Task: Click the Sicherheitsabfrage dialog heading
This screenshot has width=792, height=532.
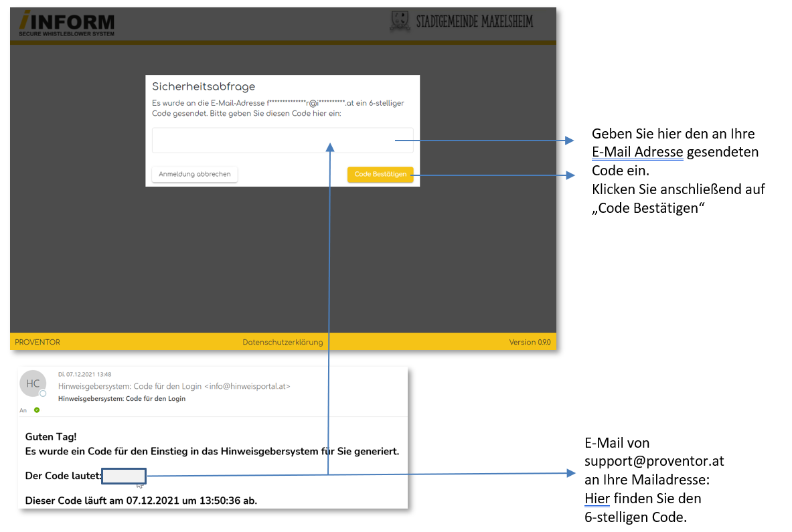Action: [204, 87]
